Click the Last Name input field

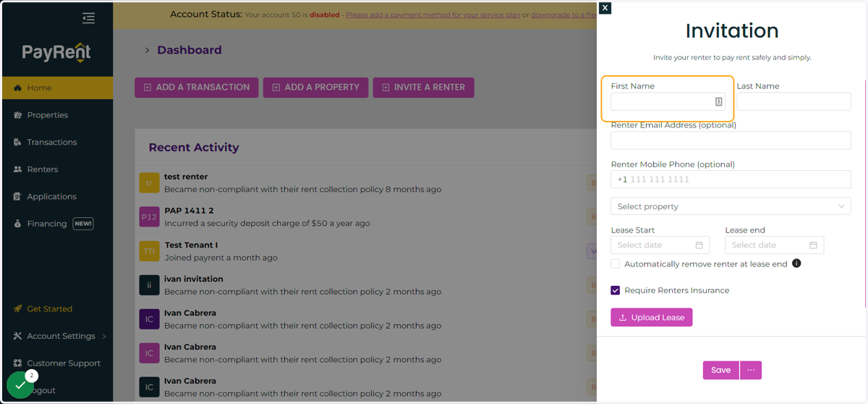coord(793,101)
